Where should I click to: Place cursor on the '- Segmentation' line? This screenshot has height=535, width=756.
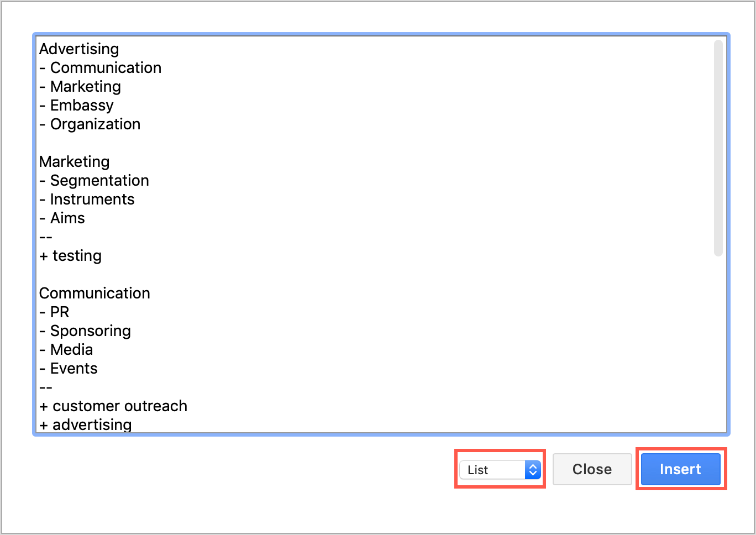click(x=94, y=180)
